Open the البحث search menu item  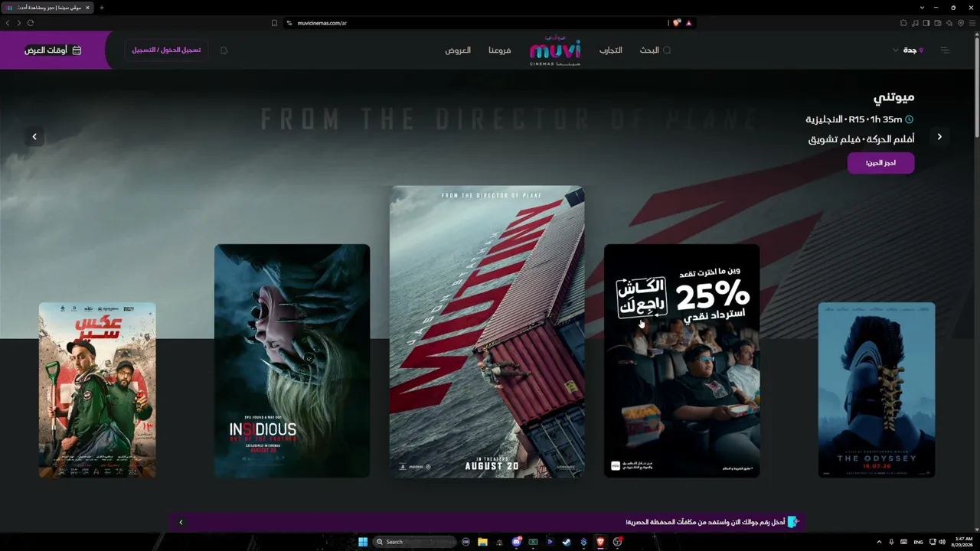649,51
